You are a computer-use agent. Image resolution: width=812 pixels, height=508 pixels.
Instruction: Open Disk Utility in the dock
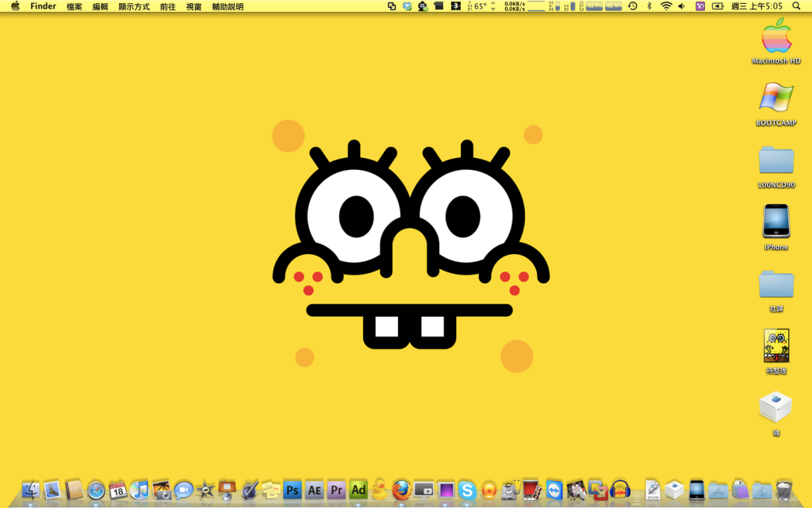click(x=511, y=490)
